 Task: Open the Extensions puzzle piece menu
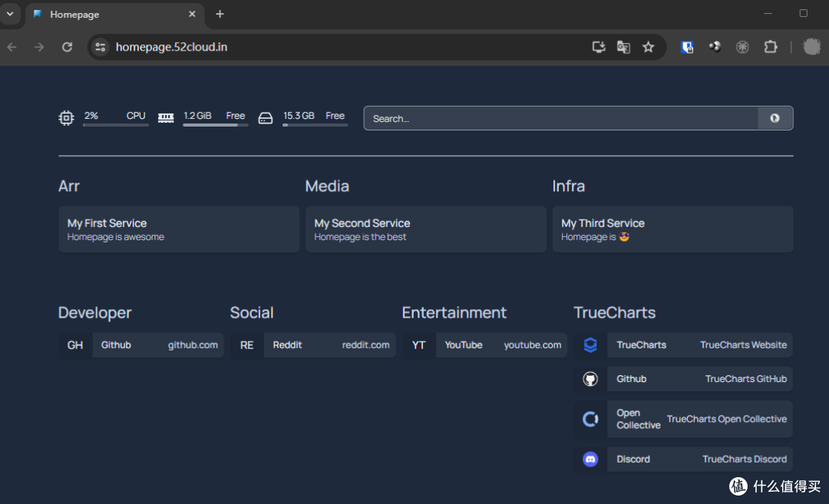[x=771, y=47]
